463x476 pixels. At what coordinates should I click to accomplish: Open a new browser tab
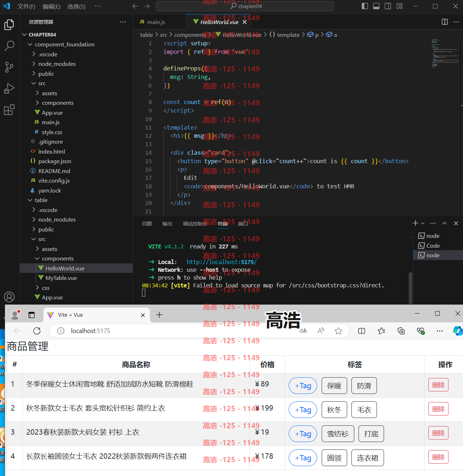(159, 315)
